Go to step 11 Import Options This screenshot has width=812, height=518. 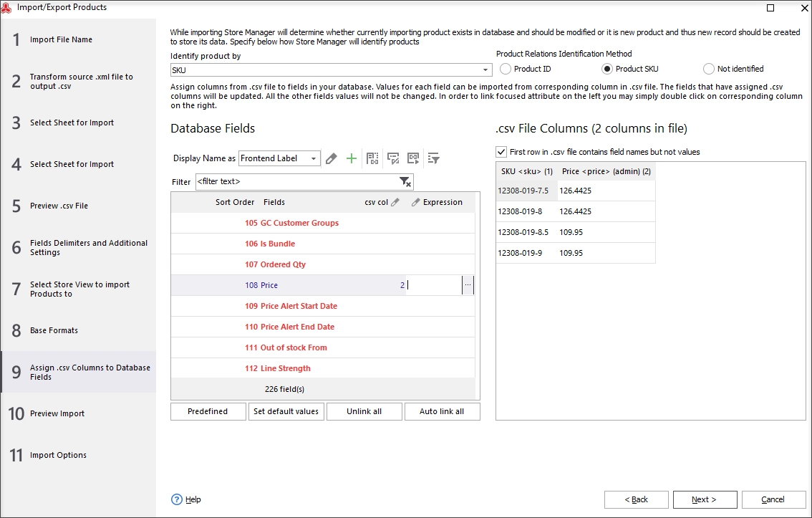tap(77, 455)
